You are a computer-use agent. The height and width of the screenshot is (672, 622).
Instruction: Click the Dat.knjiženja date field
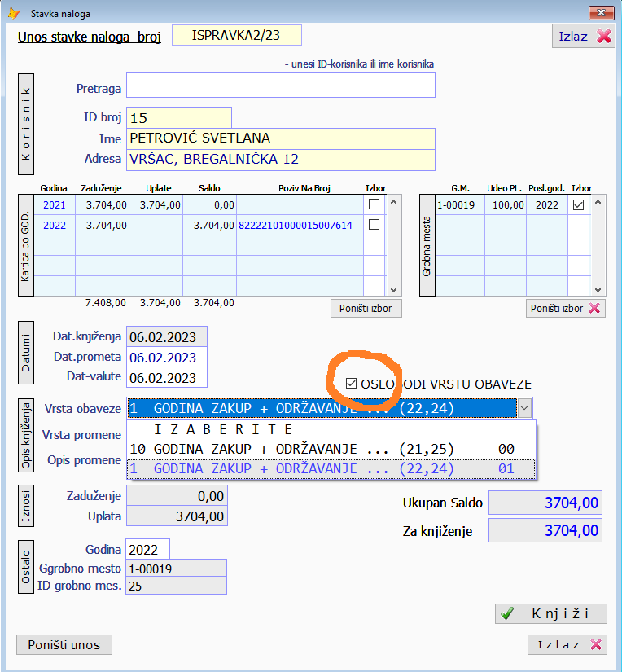coord(166,336)
